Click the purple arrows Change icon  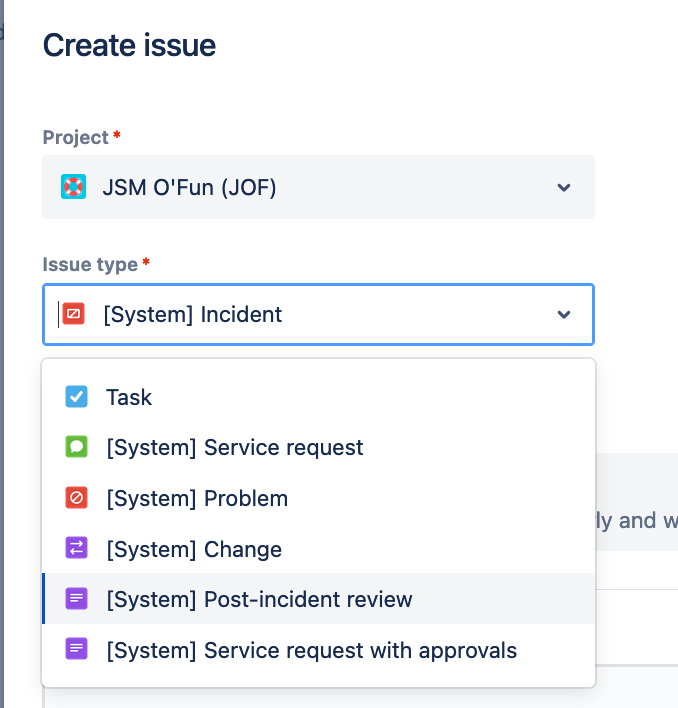click(x=76, y=548)
